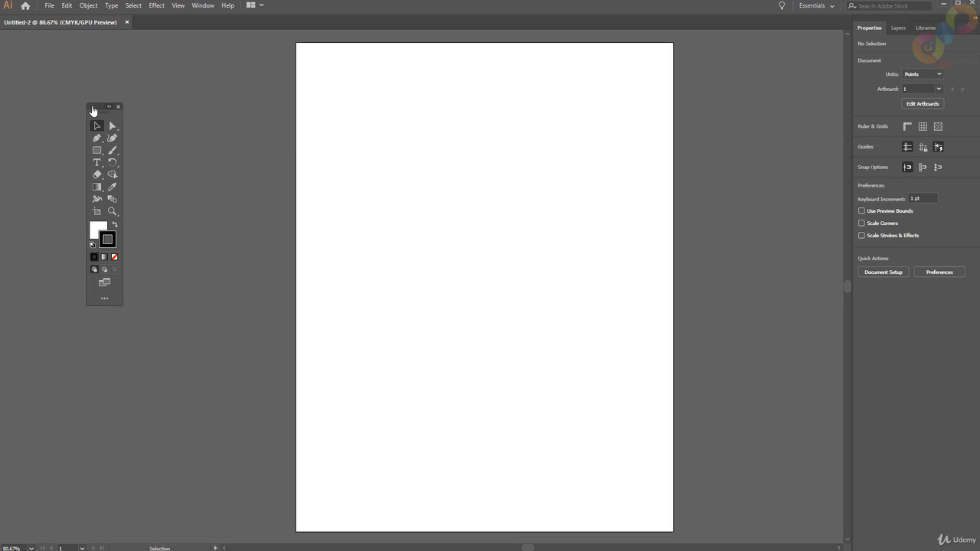This screenshot has width=980, height=551.
Task: Select the Gradient tool
Action: pyautogui.click(x=96, y=187)
